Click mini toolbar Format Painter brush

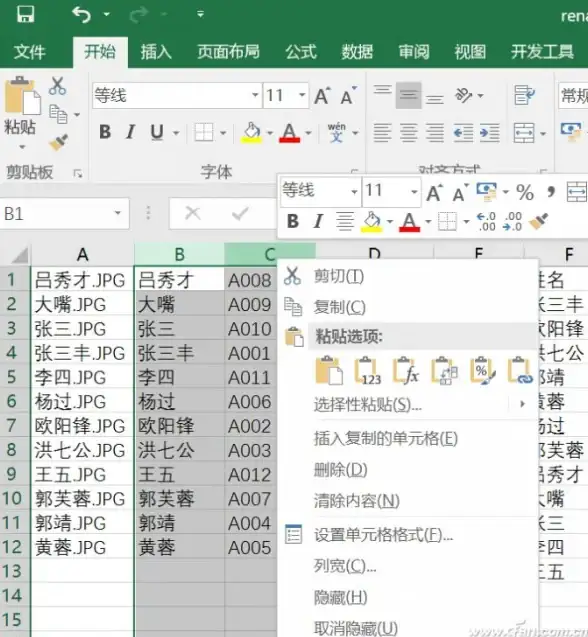click(539, 221)
